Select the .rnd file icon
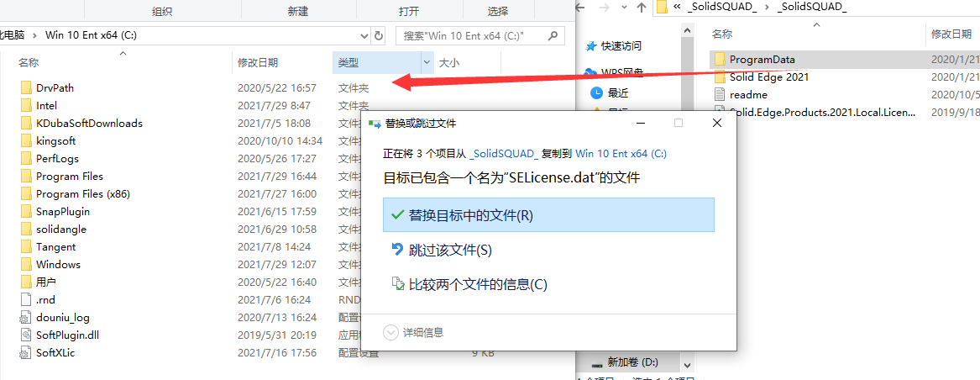The width and height of the screenshot is (980, 380). coord(26,299)
